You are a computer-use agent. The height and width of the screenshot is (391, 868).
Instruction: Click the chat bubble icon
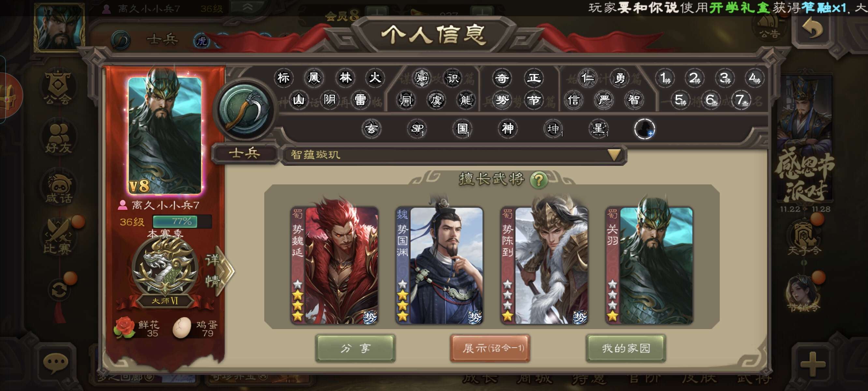point(56,363)
